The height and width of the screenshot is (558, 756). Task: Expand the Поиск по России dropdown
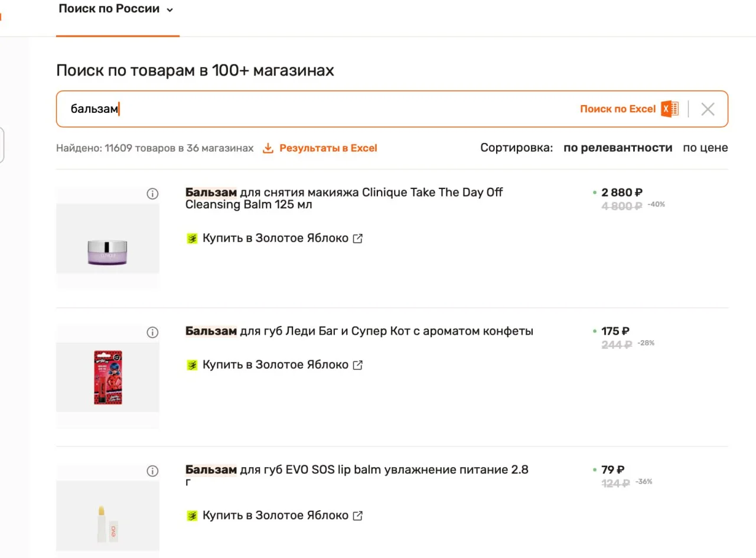(170, 9)
